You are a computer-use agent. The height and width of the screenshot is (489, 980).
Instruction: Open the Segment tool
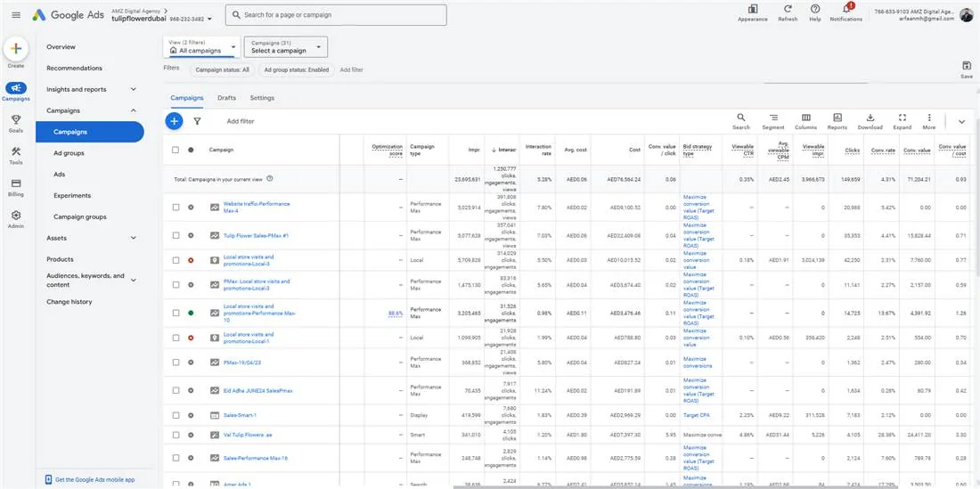(773, 118)
